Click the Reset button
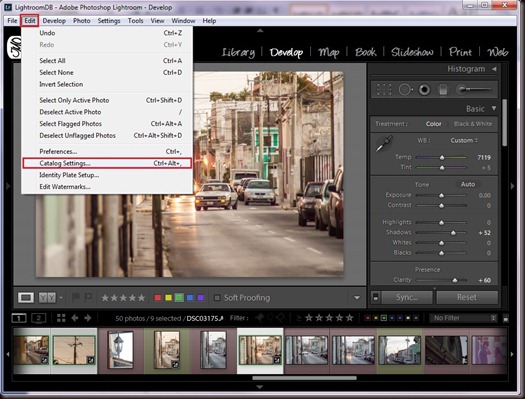This screenshot has height=399, width=525. pos(467,297)
